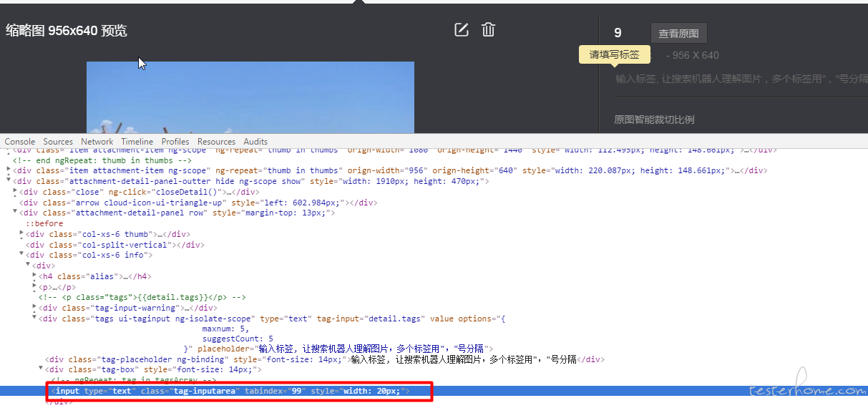Select the Timeline tab
Screen dimensions: 868x408
click(x=137, y=142)
